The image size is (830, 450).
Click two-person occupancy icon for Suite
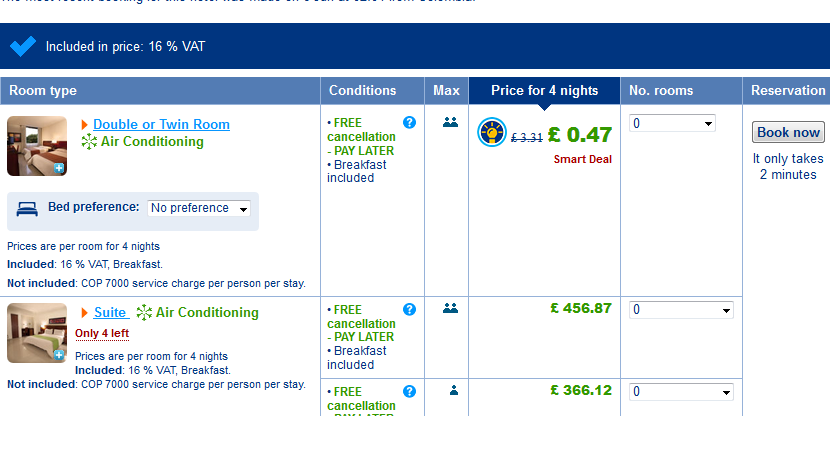pyautogui.click(x=450, y=308)
